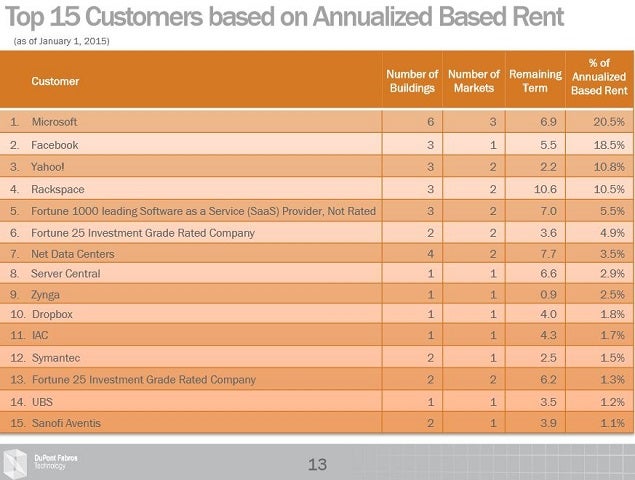Click Microsoft's 20.5% rent percentage

(609, 122)
